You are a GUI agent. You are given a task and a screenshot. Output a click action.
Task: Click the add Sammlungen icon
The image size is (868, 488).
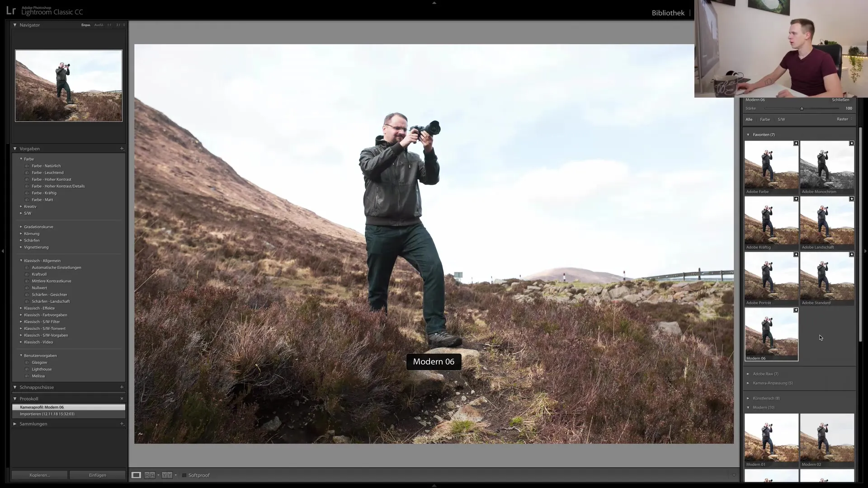[x=122, y=424]
